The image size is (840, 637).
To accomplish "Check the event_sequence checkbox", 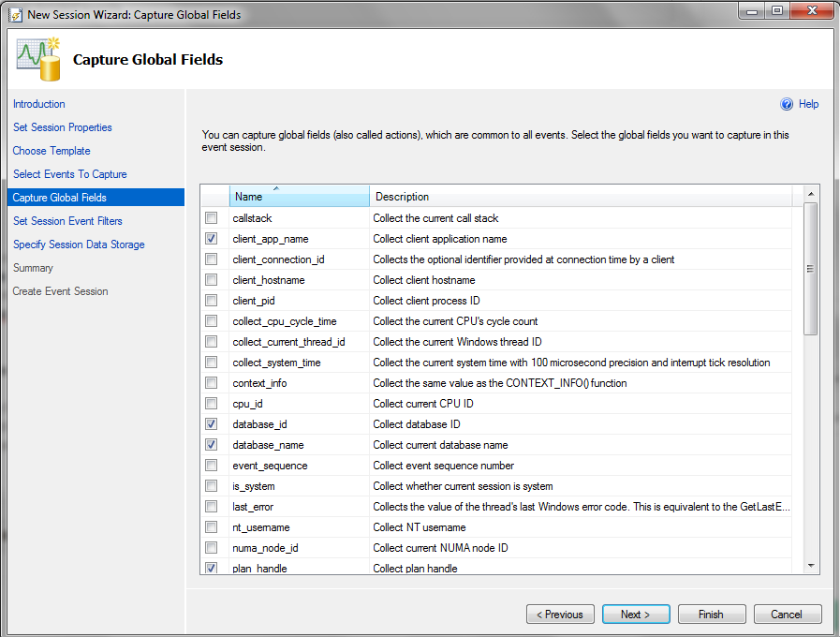I will [212, 465].
